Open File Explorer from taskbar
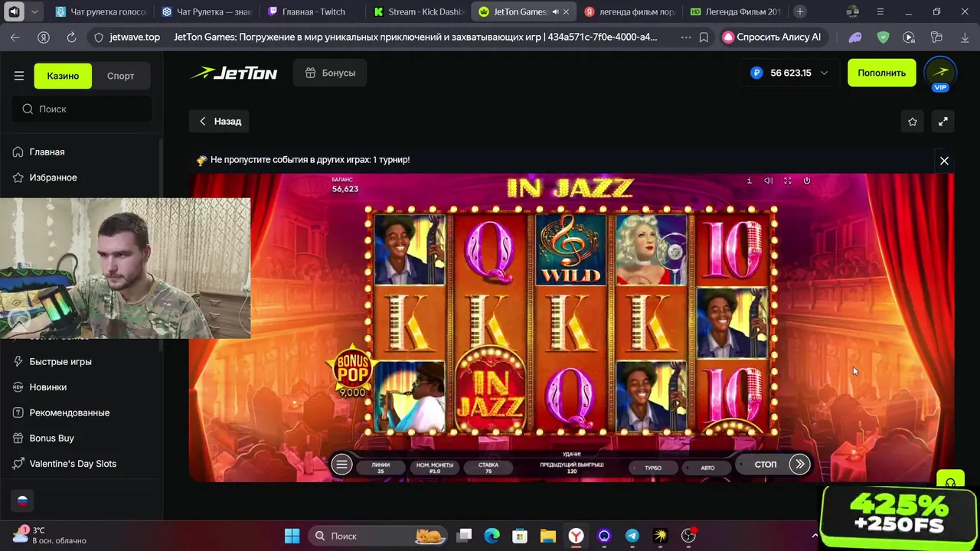Screen dimensions: 980x551 [547, 536]
